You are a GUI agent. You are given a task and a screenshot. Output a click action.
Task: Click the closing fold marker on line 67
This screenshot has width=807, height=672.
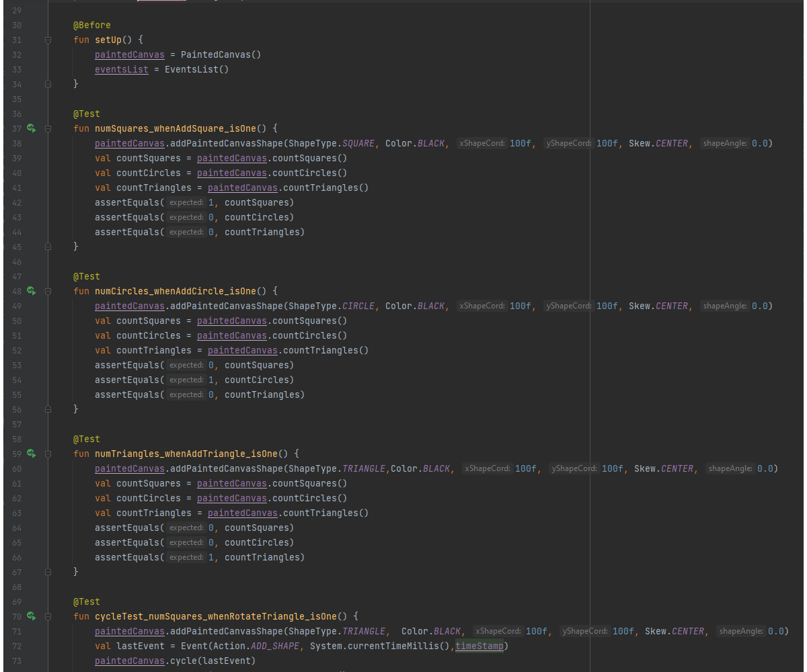tap(48, 572)
